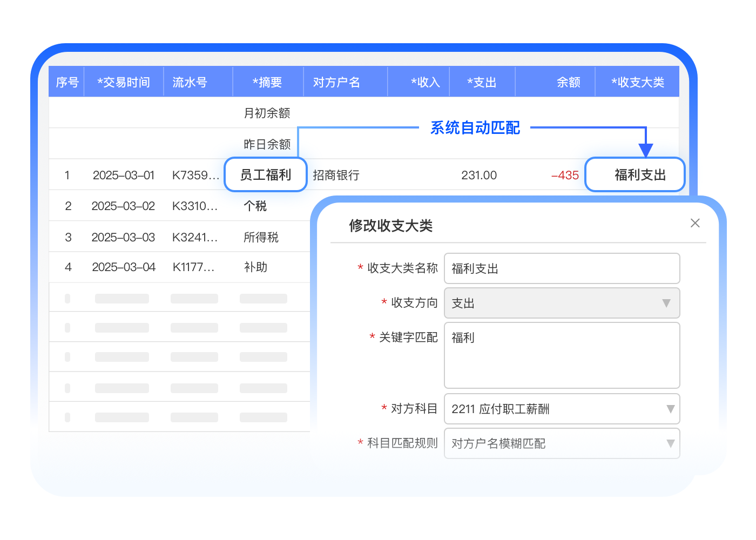Click the 流水号 column header
This screenshot has height=540, width=756.
pyautogui.click(x=190, y=82)
